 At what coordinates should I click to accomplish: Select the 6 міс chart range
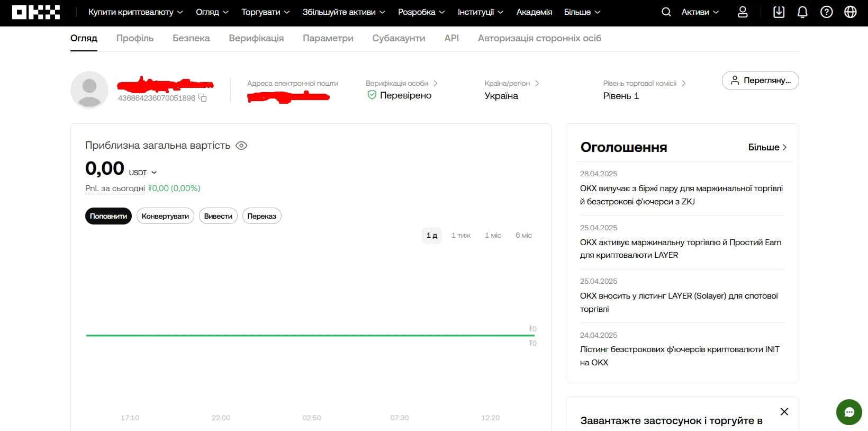[x=523, y=235]
